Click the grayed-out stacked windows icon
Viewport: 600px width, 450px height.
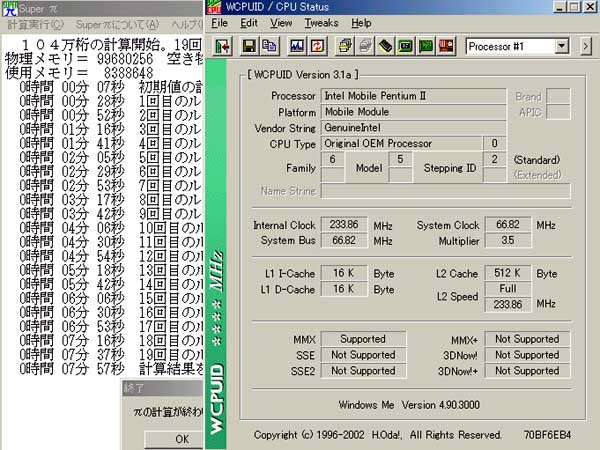pyautogui.click(x=365, y=47)
